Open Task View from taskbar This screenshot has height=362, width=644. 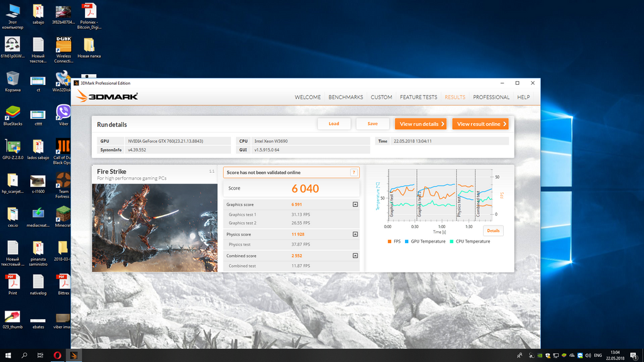click(40, 356)
